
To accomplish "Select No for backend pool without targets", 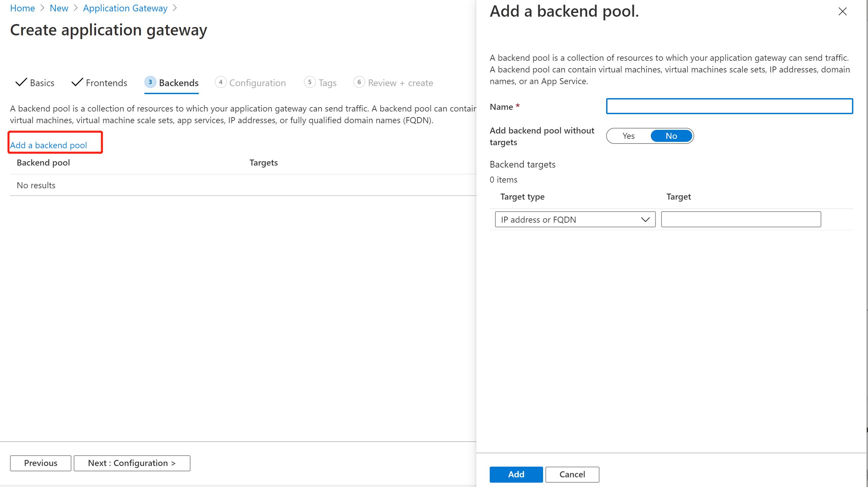I will click(x=671, y=136).
